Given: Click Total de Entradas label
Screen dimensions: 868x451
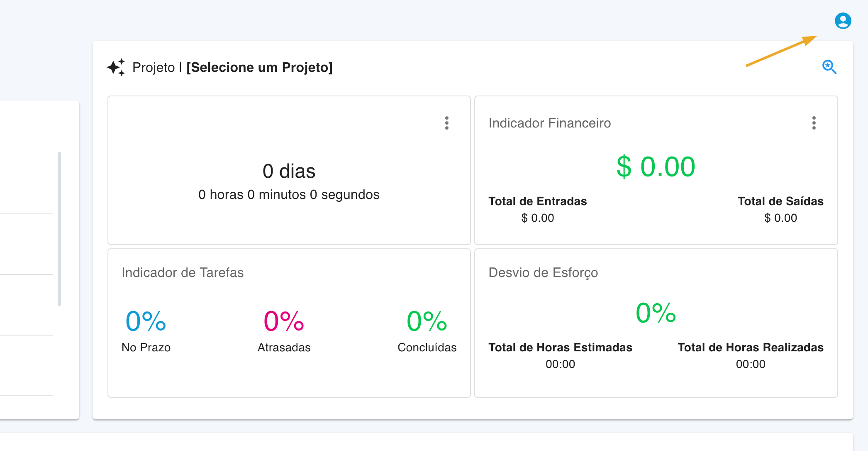Looking at the screenshot, I should coord(537,201).
